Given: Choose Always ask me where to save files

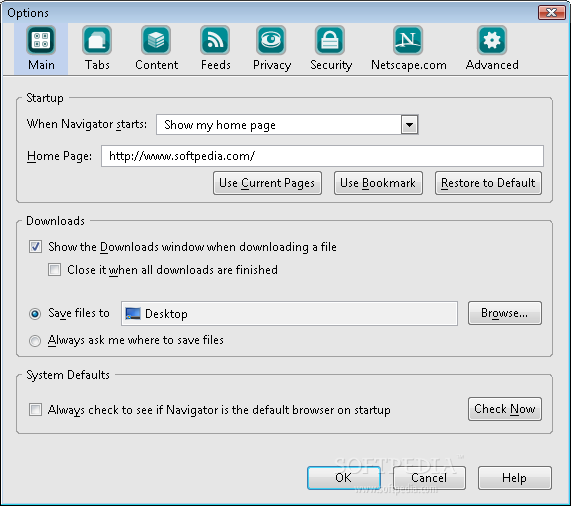Looking at the screenshot, I should pyautogui.click(x=35, y=341).
